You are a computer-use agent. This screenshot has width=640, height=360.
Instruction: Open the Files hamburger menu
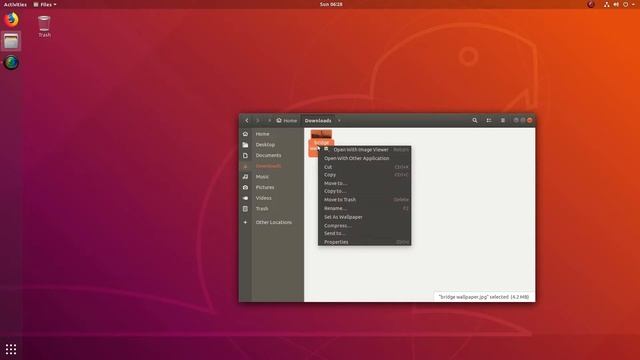pos(503,120)
